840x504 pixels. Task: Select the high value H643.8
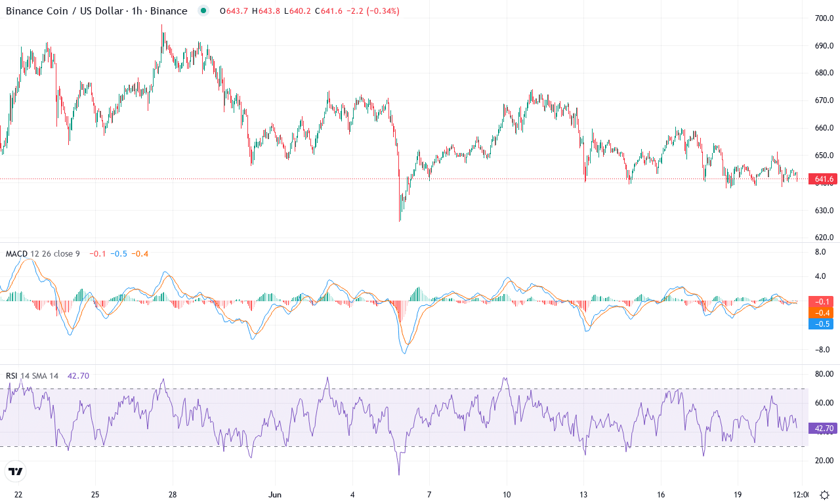[x=266, y=11]
